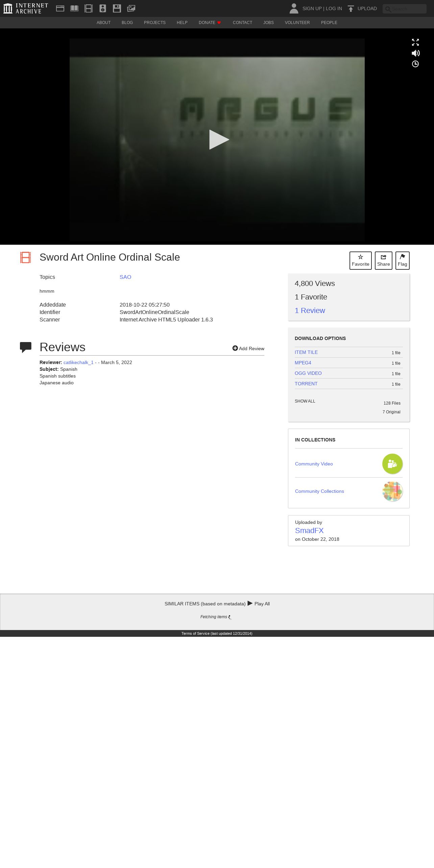The width and height of the screenshot is (434, 868).
Task: Click Add Review
Action: tap(248, 348)
